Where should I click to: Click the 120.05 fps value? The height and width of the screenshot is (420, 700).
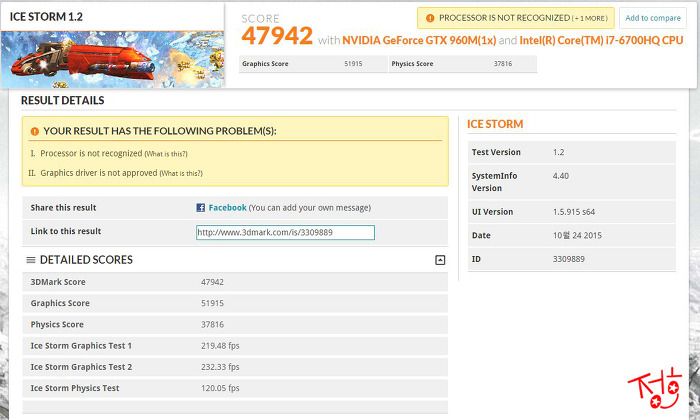click(220, 388)
